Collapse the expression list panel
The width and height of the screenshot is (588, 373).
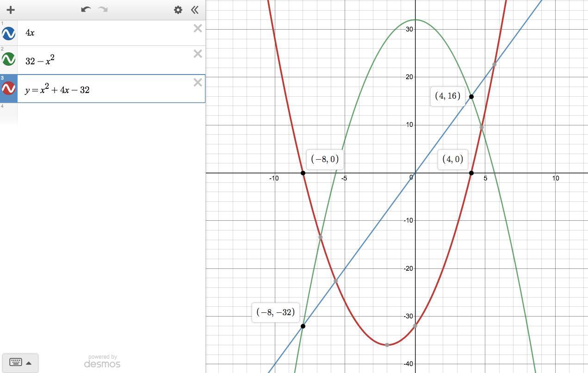(x=195, y=10)
